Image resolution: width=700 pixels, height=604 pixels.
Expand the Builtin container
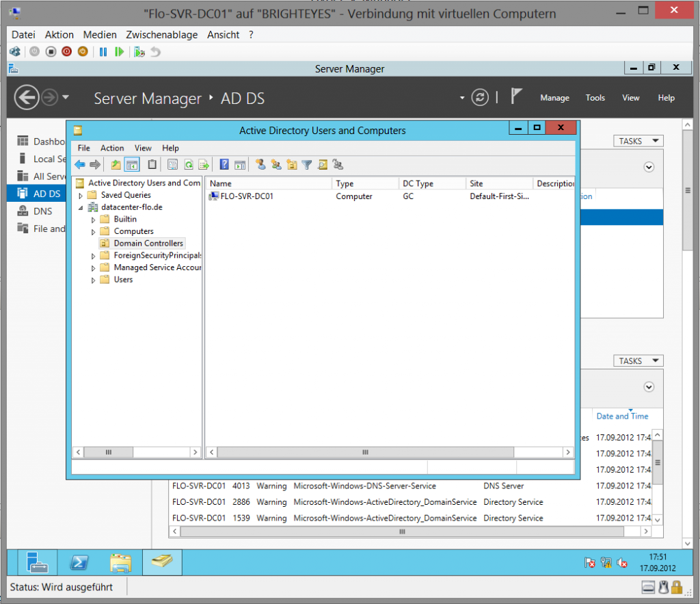93,220
